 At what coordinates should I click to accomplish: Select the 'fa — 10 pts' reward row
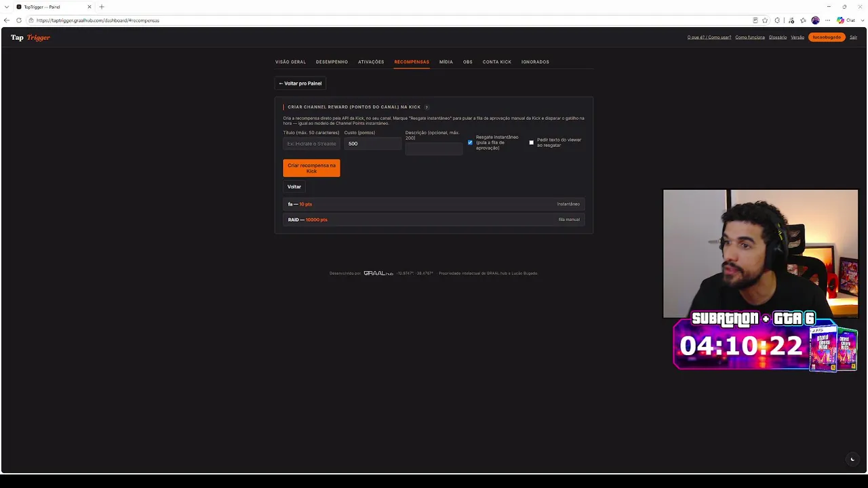434,204
